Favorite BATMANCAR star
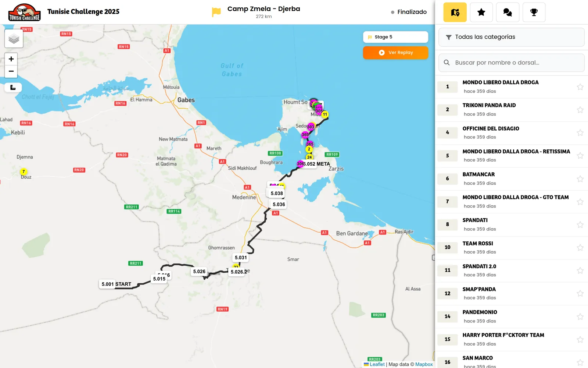588x368 pixels. click(580, 179)
